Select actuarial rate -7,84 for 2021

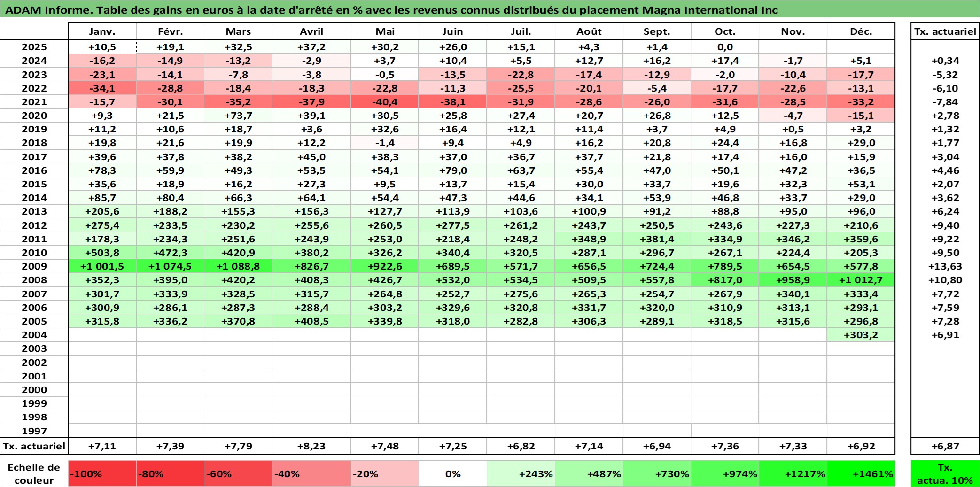(x=945, y=102)
